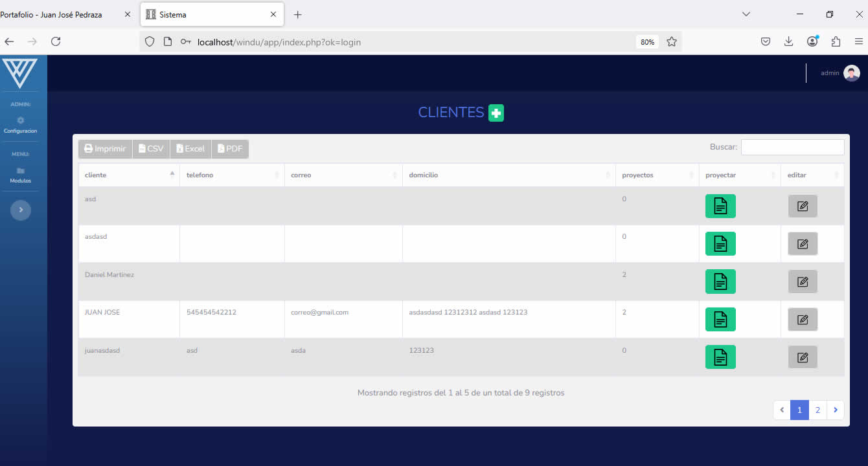Click the Imprimir print button

click(106, 149)
